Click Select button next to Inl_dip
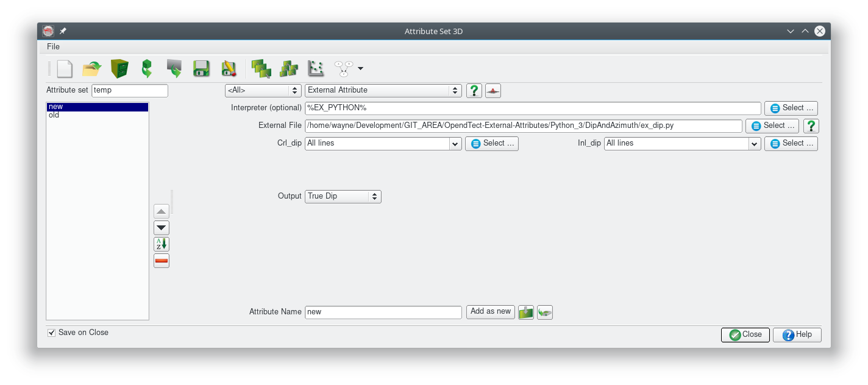Screen dimensions: 868x385 791,144
